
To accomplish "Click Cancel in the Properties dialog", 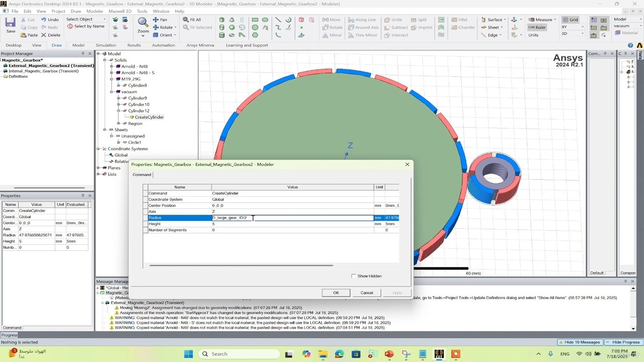I will coord(367,293).
